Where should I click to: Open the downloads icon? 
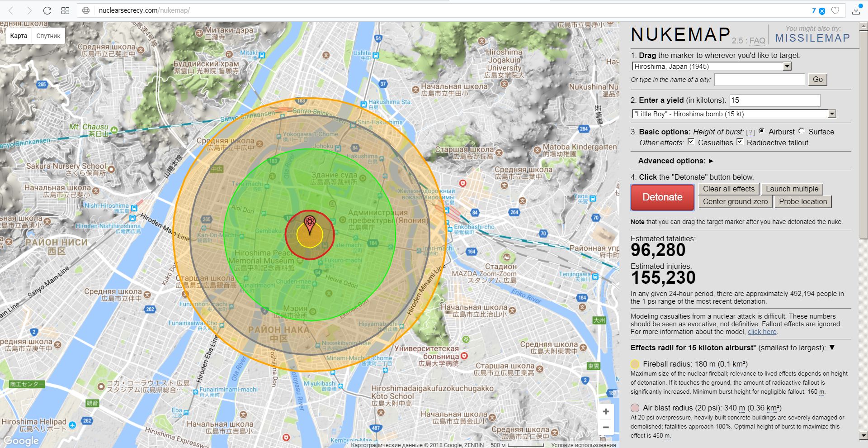[856, 10]
